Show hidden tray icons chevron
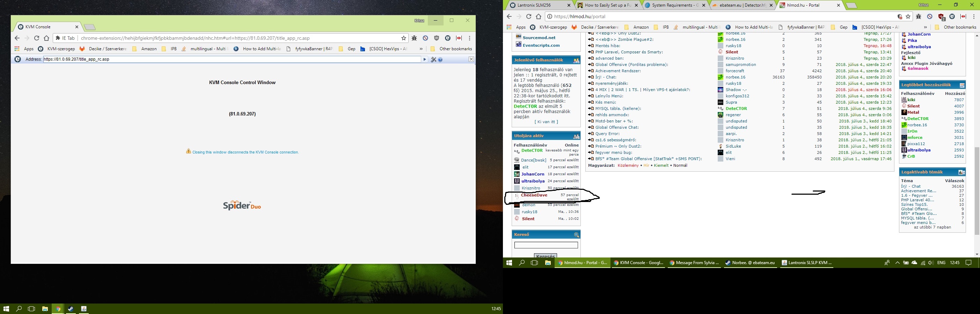The height and width of the screenshot is (314, 980). [898, 263]
